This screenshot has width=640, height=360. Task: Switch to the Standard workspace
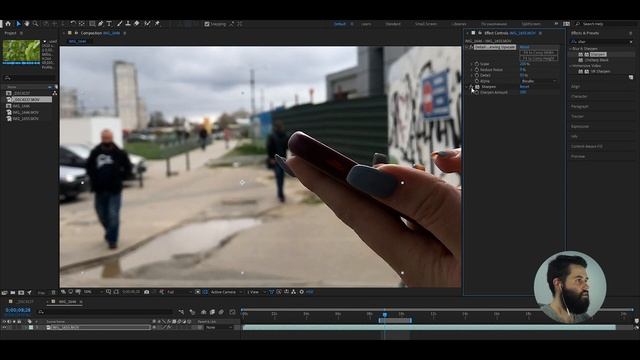tap(393, 24)
